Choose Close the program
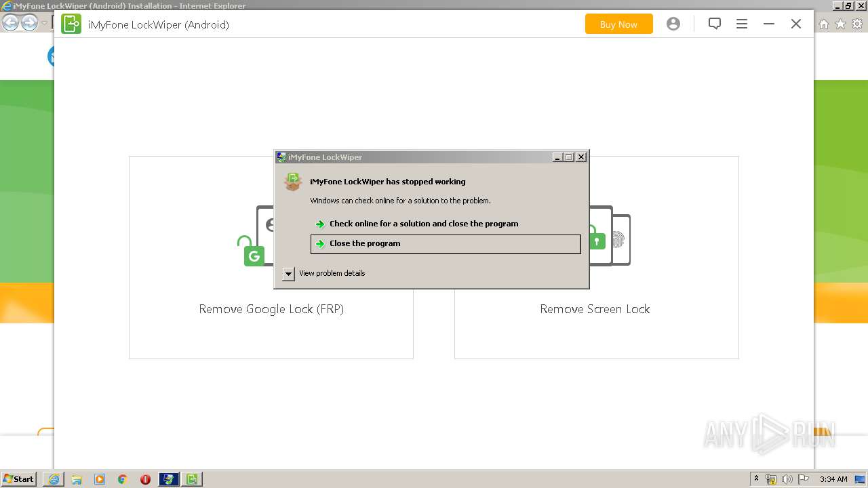 coord(446,244)
